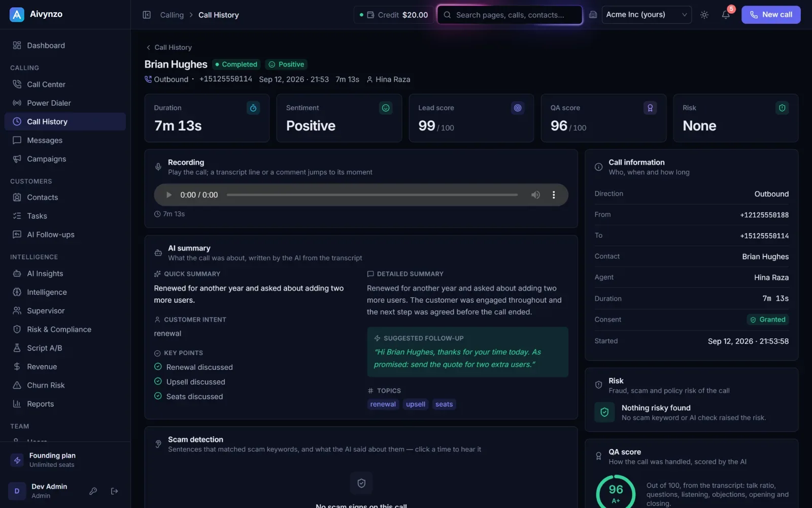Open the Acme Inc workspace dropdown

pyautogui.click(x=647, y=15)
